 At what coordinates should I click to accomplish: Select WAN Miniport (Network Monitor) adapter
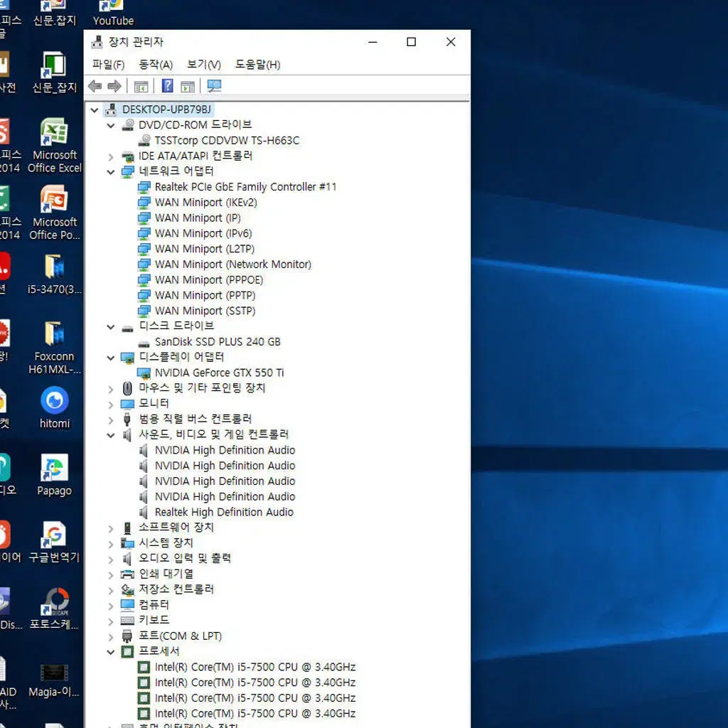click(233, 264)
